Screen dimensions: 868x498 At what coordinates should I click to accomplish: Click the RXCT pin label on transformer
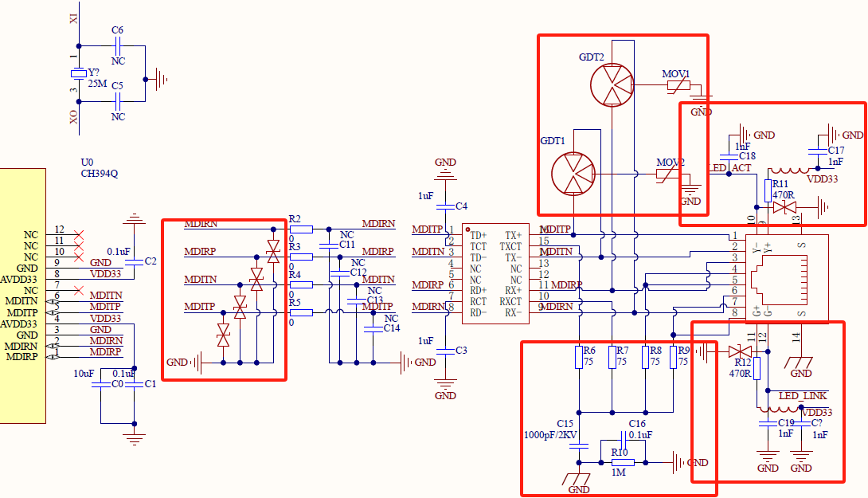click(510, 301)
